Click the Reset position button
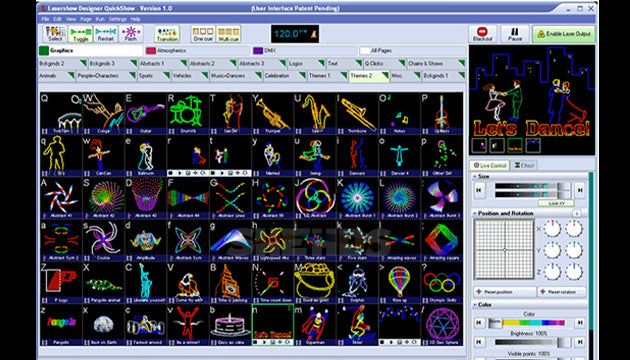This screenshot has height=360, width=630. [x=505, y=292]
